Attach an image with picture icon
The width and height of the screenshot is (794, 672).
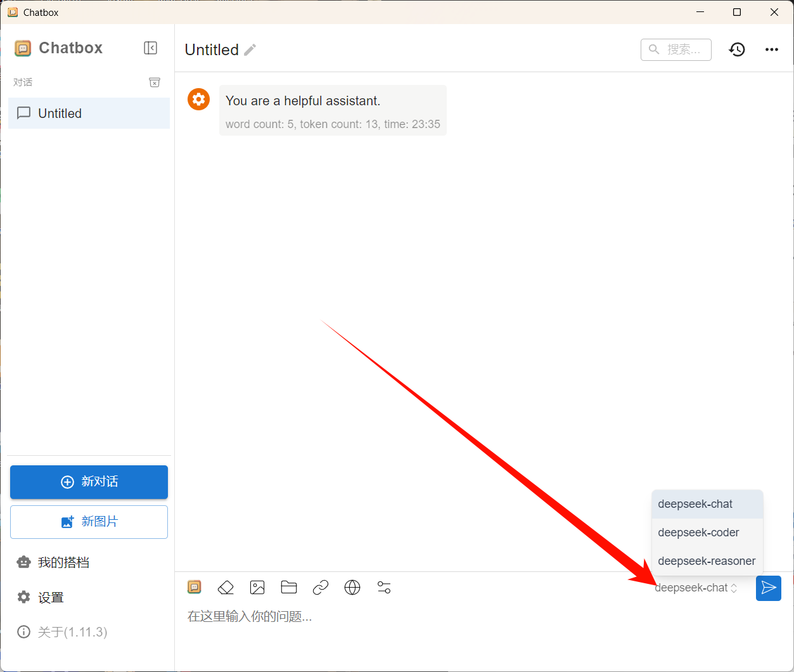[x=257, y=588]
